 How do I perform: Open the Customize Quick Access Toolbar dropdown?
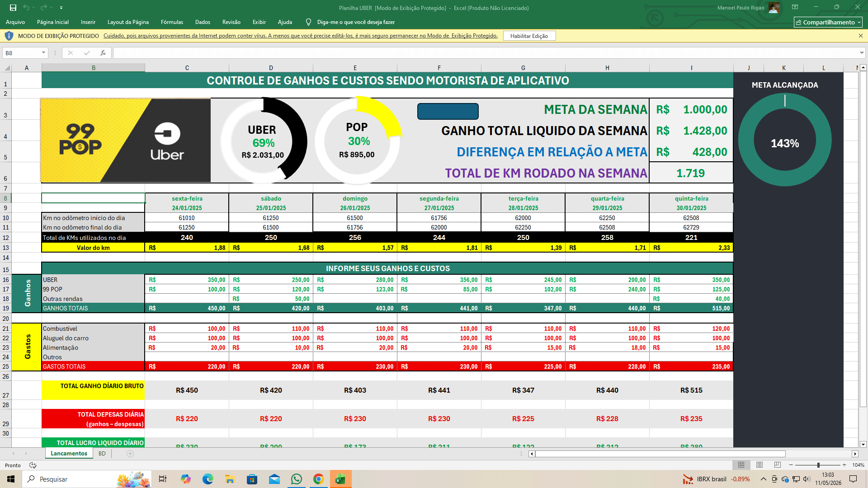[61, 8]
